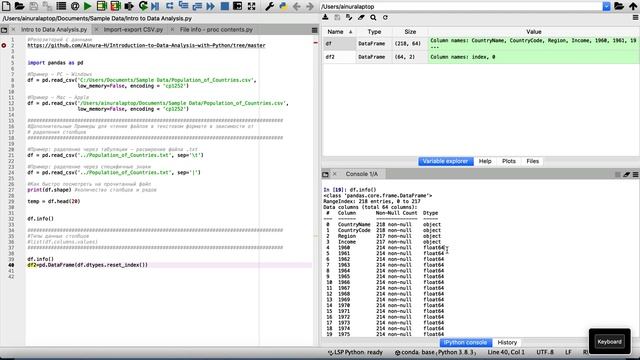Click the Keyboard button overlay
This screenshot has width=640, height=360.
(609, 342)
